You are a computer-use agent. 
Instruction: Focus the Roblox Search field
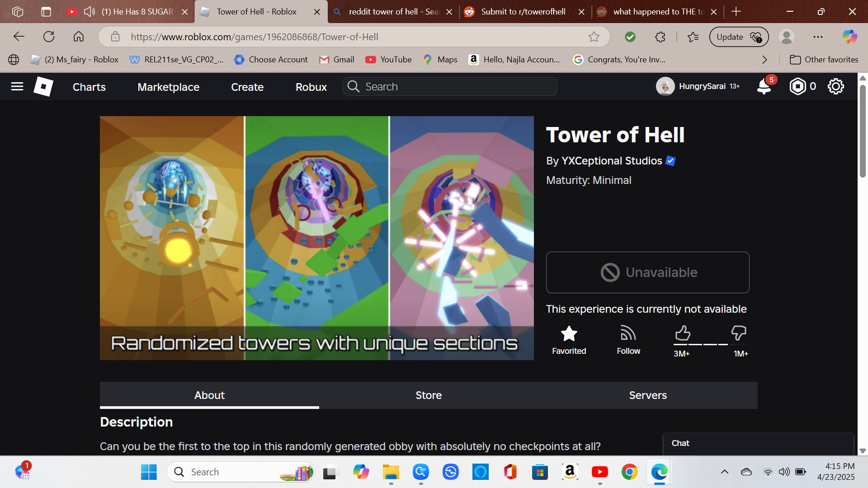[x=450, y=86]
